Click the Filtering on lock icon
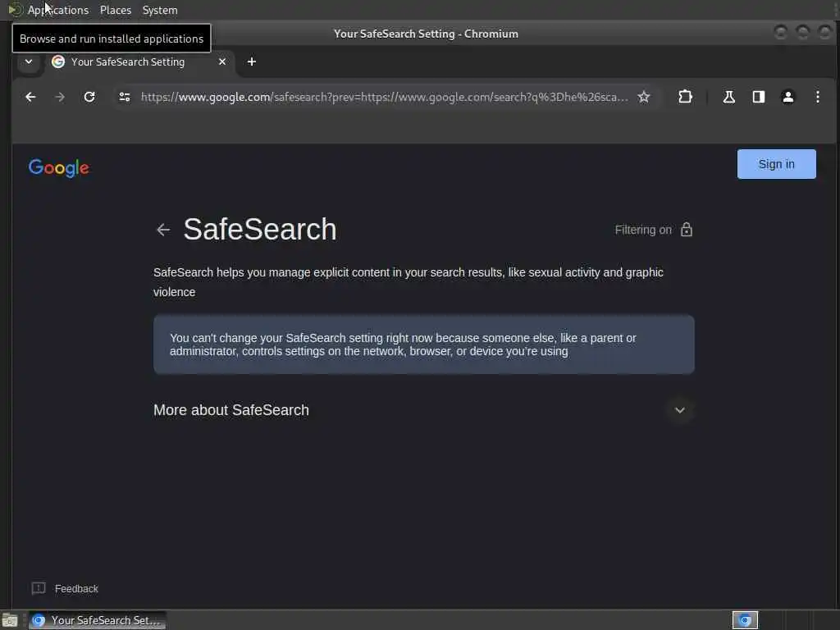Viewport: 840px width, 630px height. coord(687,230)
